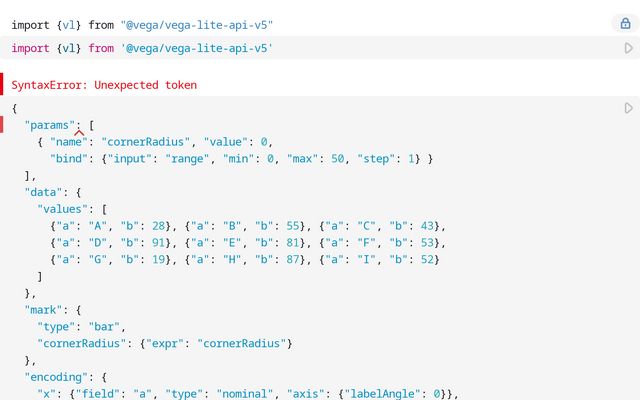Click the "params" key in the code
This screenshot has width=640, height=400.
50,125
